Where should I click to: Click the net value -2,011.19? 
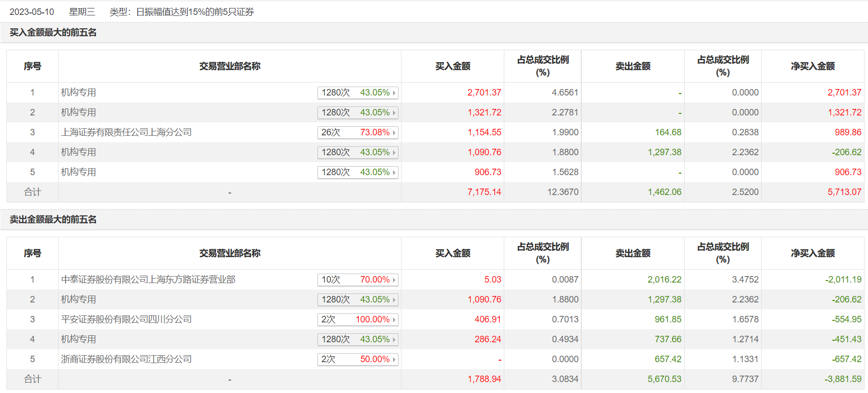[843, 280]
